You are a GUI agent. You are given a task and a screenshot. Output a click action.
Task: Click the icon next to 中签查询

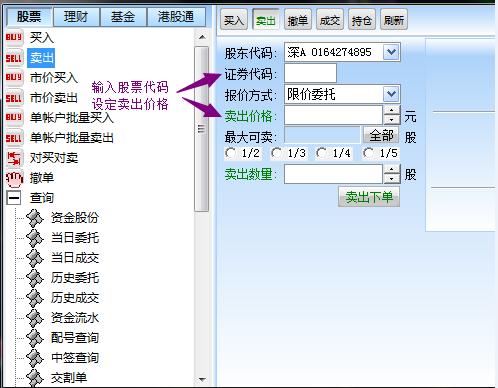click(35, 358)
